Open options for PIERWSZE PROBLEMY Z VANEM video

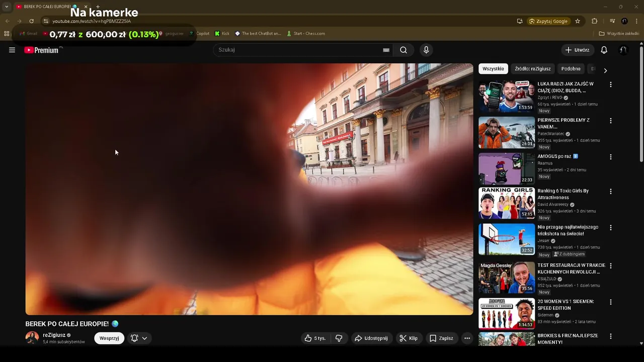[611, 121]
